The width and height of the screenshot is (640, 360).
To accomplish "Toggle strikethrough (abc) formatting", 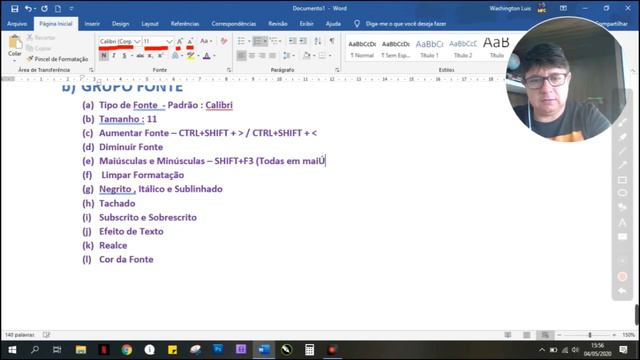I will click(140, 56).
